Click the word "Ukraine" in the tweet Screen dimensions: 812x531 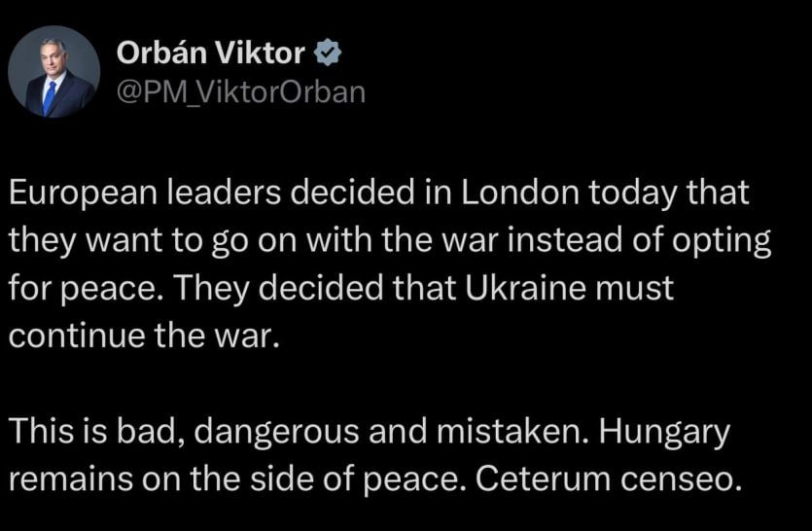[526, 288]
